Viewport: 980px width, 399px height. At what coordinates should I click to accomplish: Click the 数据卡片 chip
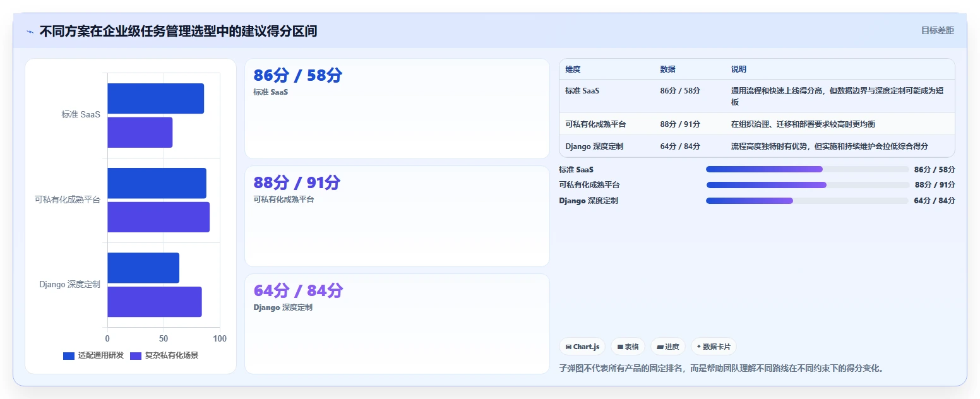714,347
